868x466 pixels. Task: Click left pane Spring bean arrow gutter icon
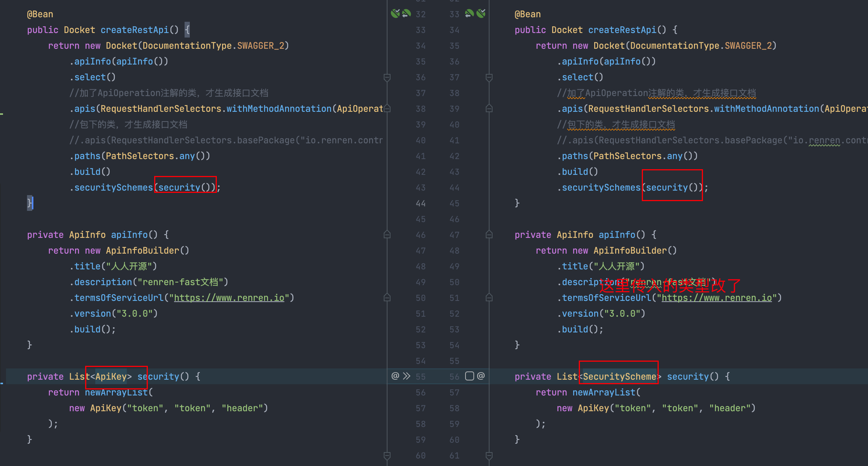pyautogui.click(x=406, y=14)
